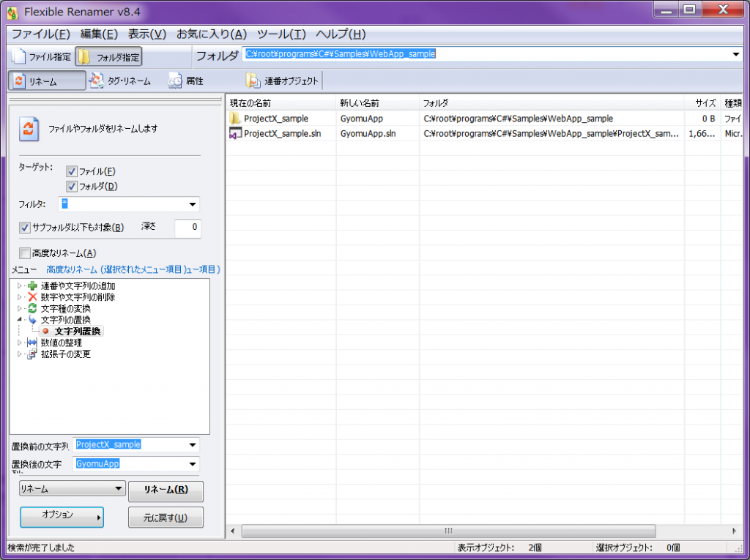Viewport: 750px width, 560px height.
Task: Open the フォルダ path dropdown arrow
Action: [x=735, y=54]
